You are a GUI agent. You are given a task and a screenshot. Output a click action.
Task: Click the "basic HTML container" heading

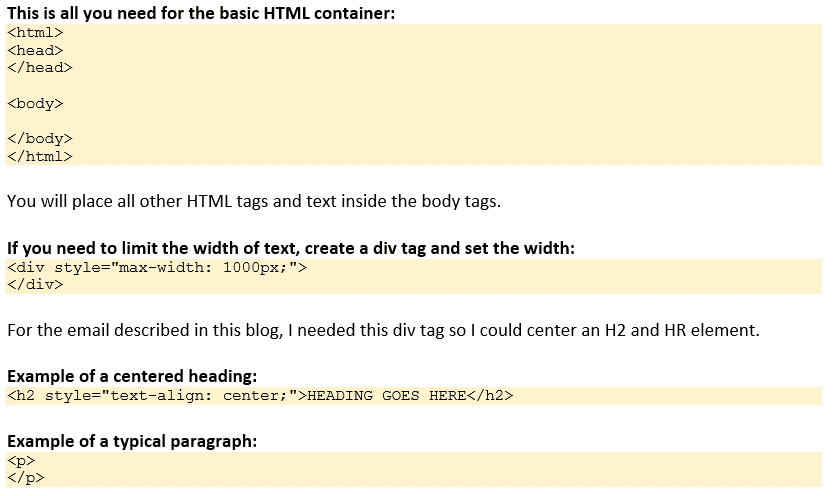click(201, 14)
